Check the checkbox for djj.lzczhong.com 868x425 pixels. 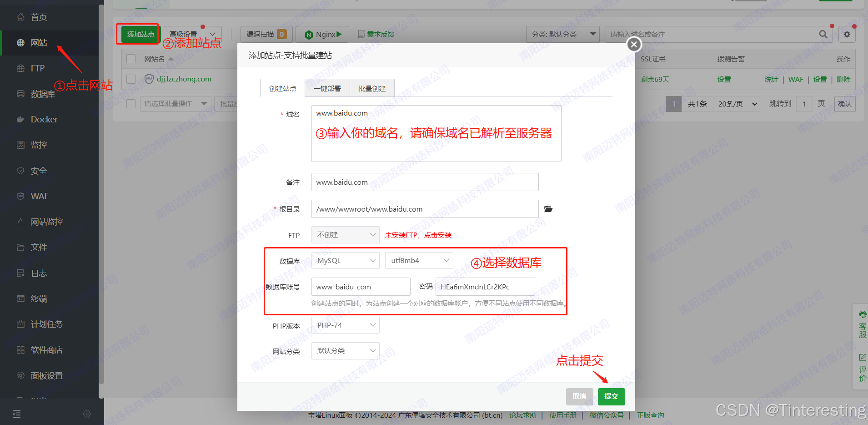(130, 78)
